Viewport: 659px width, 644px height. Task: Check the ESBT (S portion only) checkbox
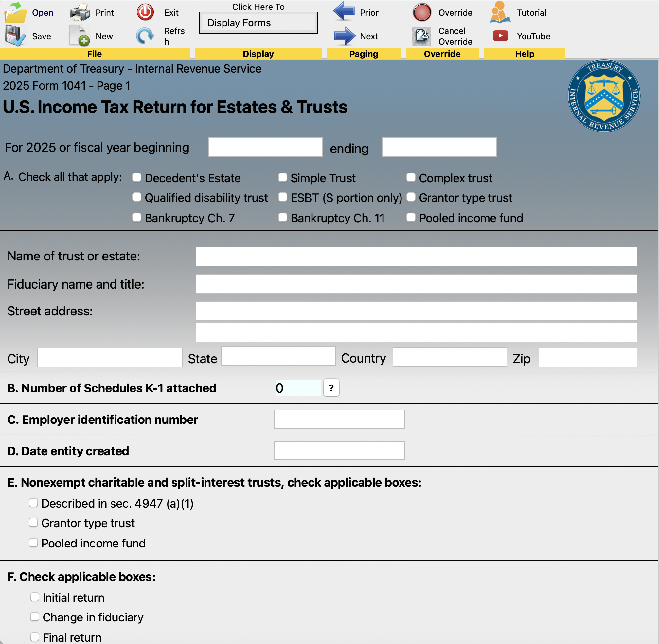point(283,197)
